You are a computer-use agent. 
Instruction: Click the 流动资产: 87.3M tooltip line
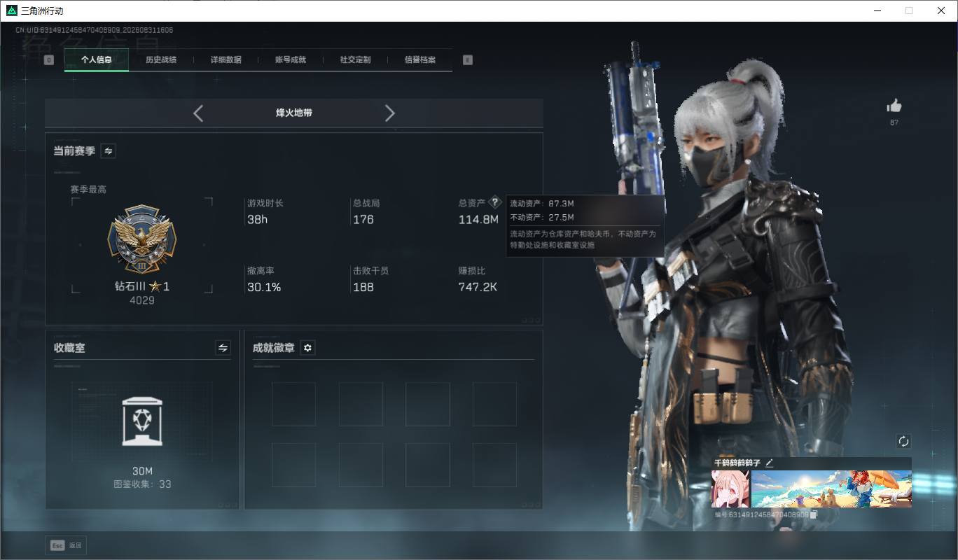(x=542, y=203)
